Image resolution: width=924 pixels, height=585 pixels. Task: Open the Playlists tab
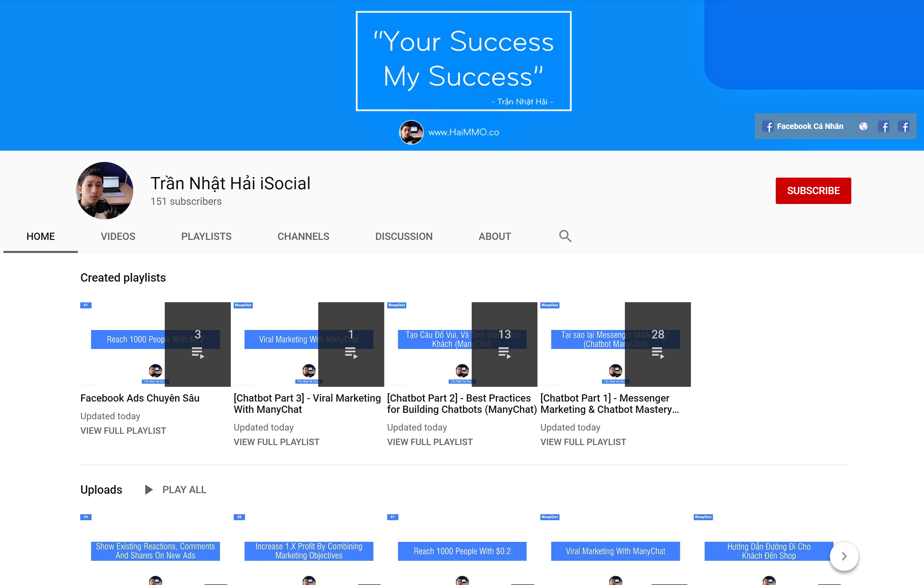(206, 236)
